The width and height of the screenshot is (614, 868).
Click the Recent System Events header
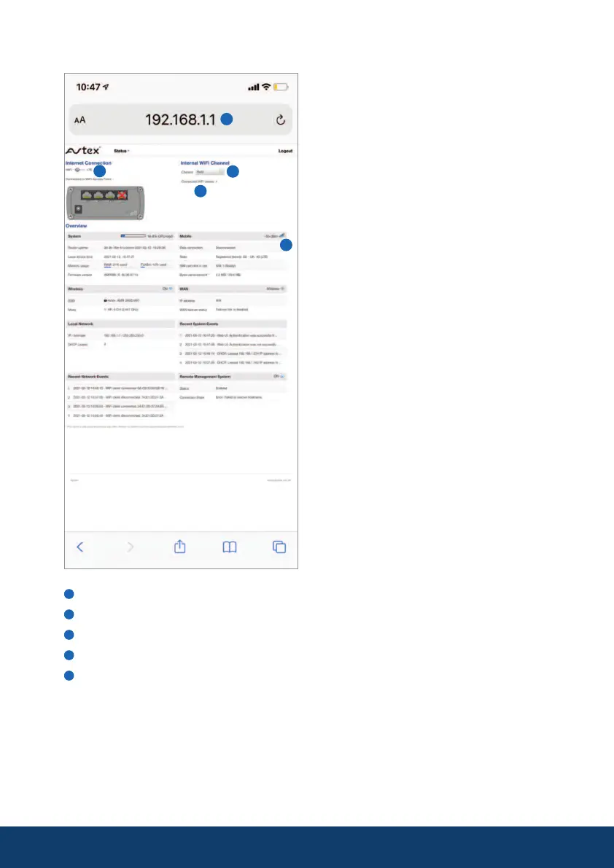point(232,324)
